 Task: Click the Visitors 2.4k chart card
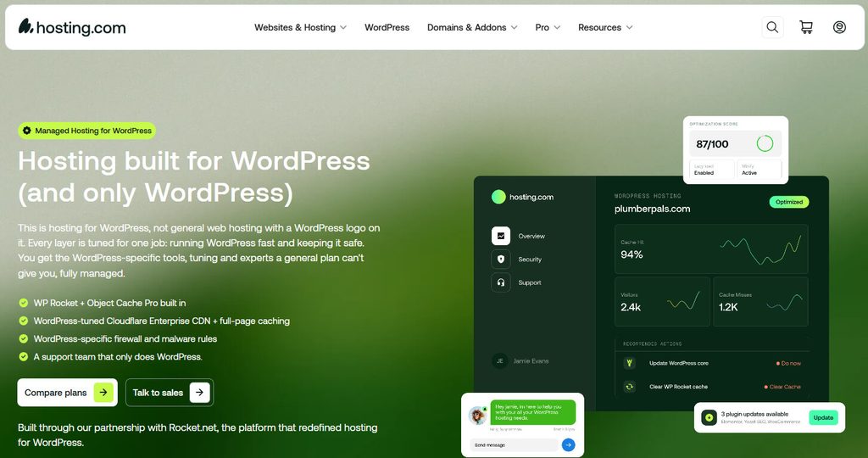[662, 301]
